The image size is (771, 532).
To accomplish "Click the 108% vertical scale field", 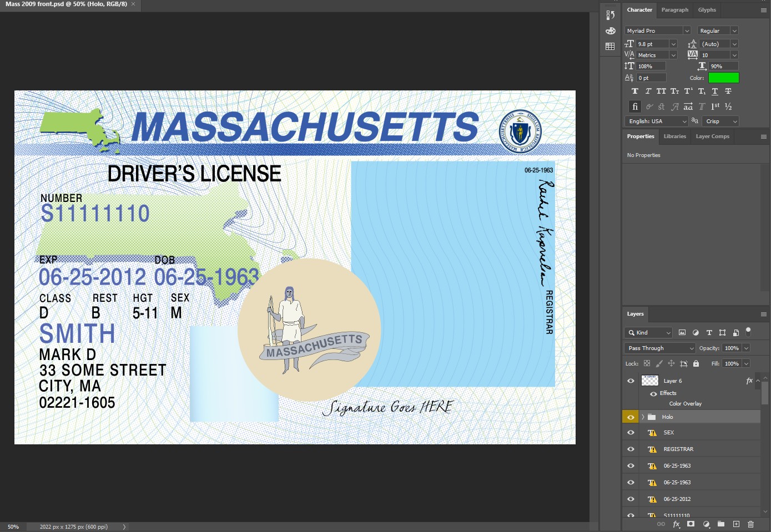I will coord(651,66).
